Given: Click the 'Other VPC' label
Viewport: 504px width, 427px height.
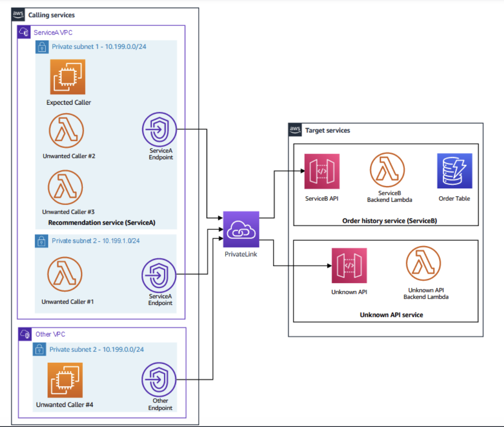Looking at the screenshot, I should tap(50, 334).
